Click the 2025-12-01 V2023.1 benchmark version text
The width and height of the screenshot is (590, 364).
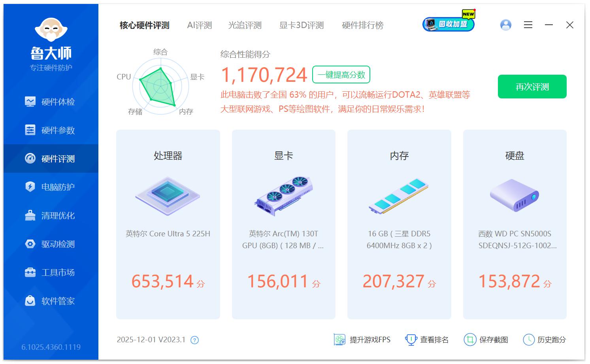coord(151,339)
